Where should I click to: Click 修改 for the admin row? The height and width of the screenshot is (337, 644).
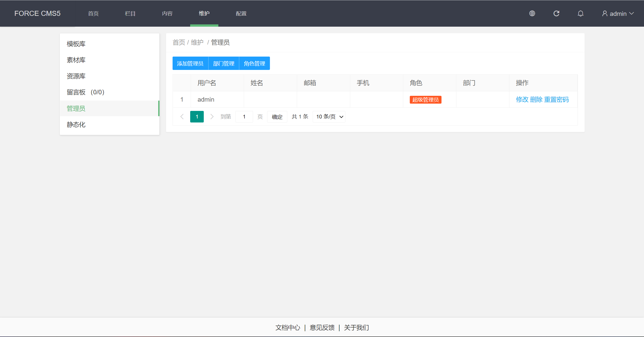pos(522,100)
